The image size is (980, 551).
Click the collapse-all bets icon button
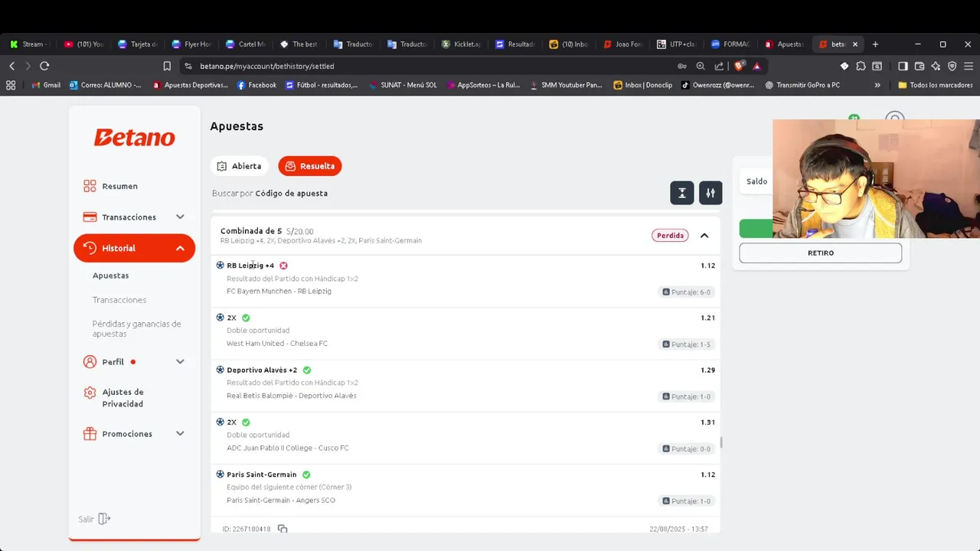click(x=681, y=193)
